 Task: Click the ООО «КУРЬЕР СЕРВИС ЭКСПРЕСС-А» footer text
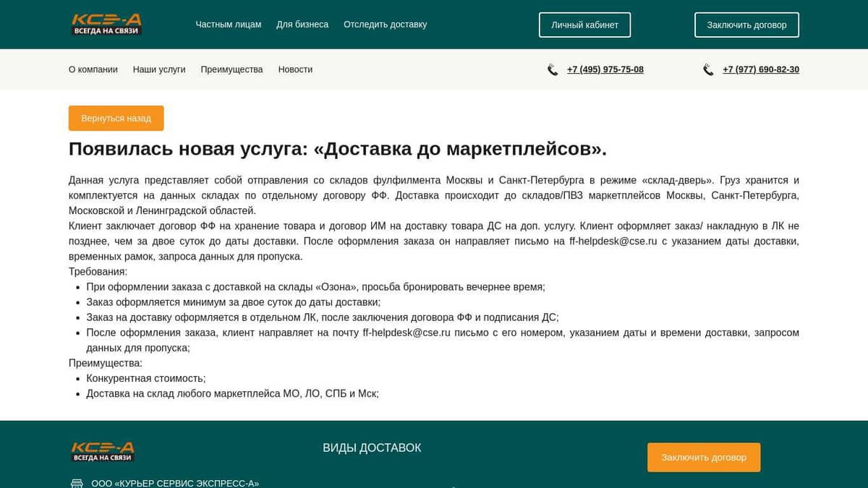click(175, 483)
